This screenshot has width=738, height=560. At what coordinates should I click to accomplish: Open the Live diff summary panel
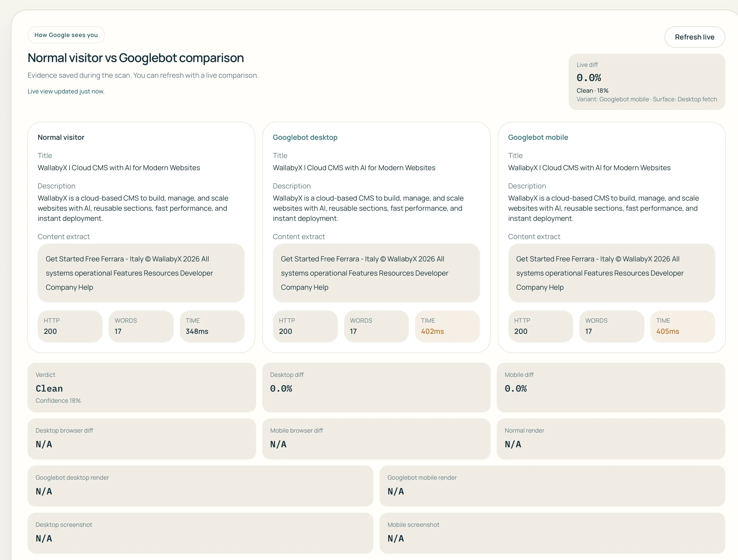(x=646, y=82)
